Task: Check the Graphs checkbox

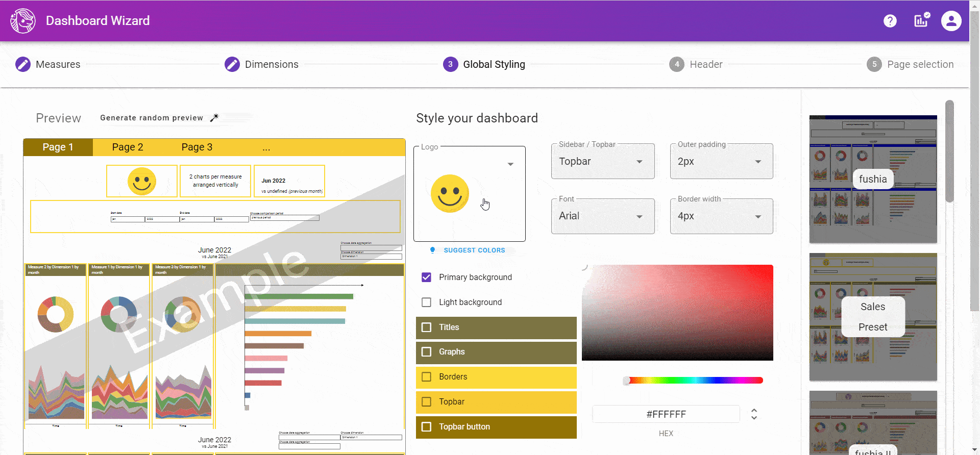Action: [427, 352]
